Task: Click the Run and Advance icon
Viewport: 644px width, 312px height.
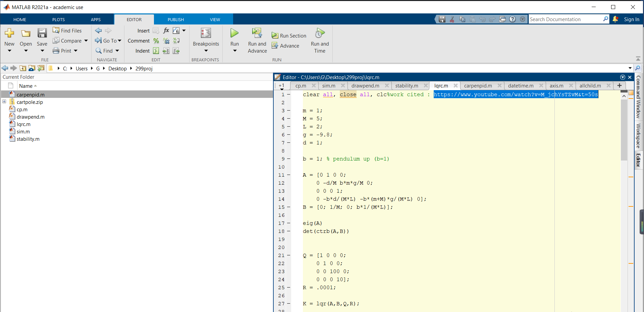Action: 257,33
